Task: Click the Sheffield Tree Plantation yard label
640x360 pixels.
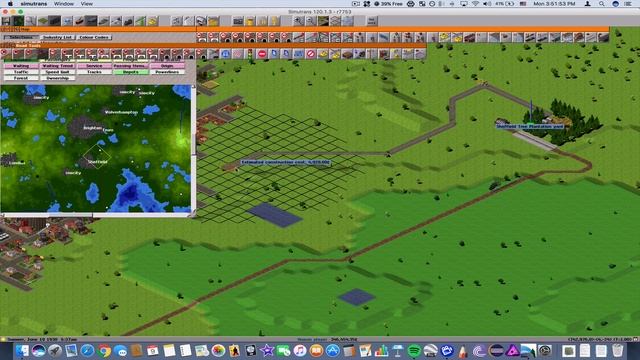Action: coord(529,127)
